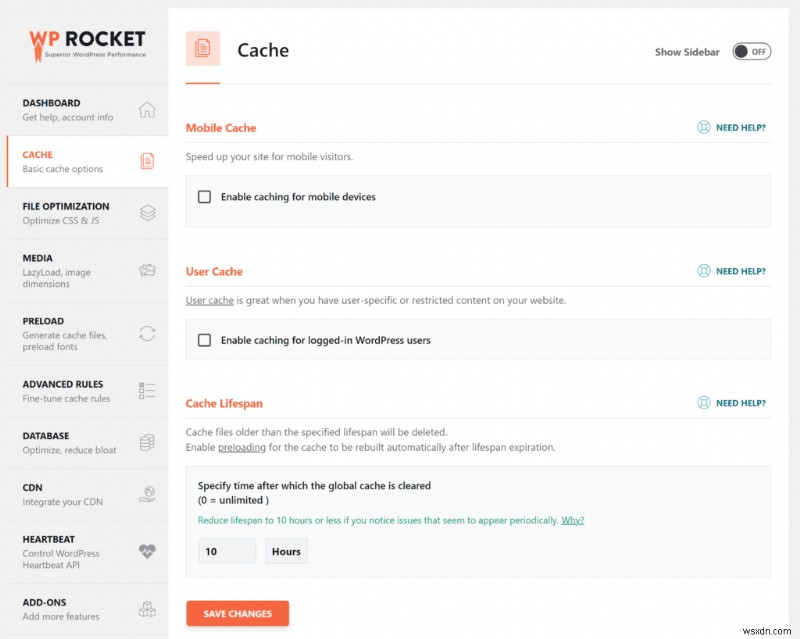800x639 pixels.
Task: Open CDN settings via the globe icon
Action: click(148, 494)
